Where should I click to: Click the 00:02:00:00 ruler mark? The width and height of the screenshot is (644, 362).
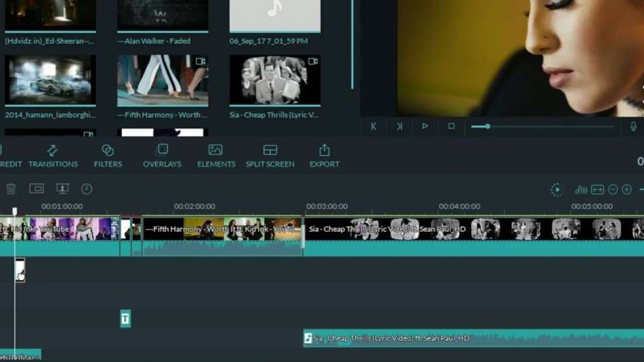point(194,207)
